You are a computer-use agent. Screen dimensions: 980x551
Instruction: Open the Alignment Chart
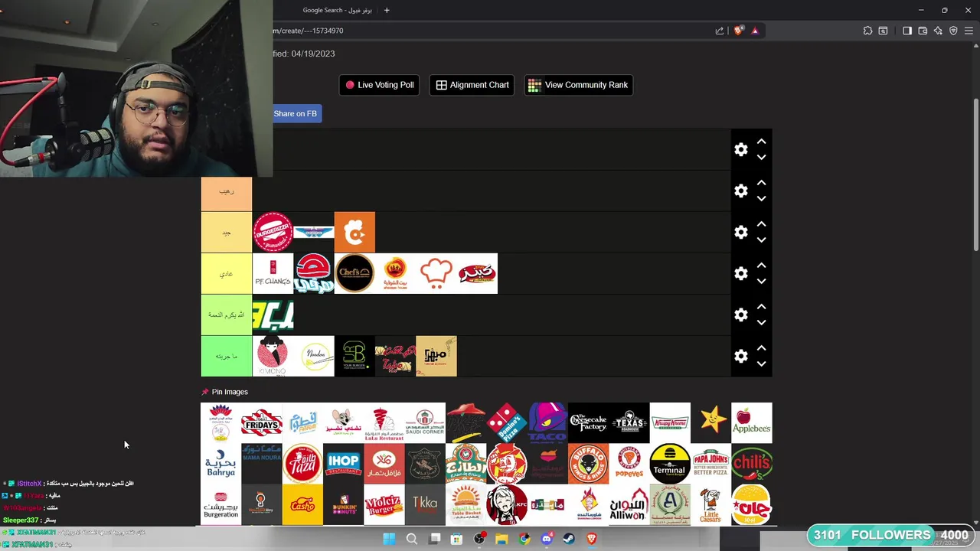[x=472, y=85]
